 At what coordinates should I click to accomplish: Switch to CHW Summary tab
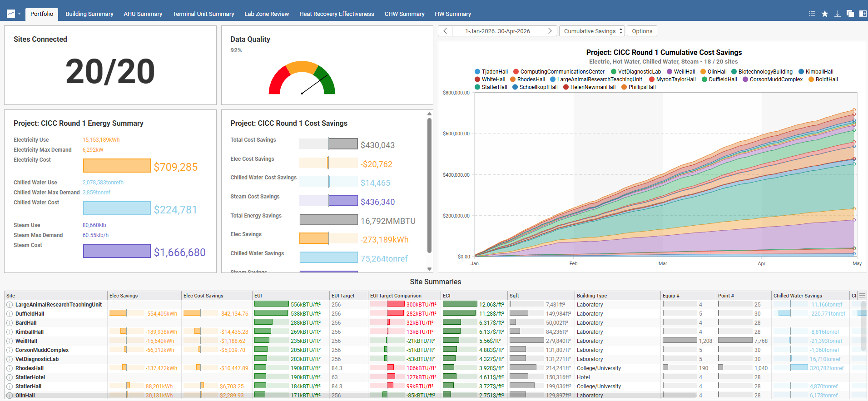405,14
